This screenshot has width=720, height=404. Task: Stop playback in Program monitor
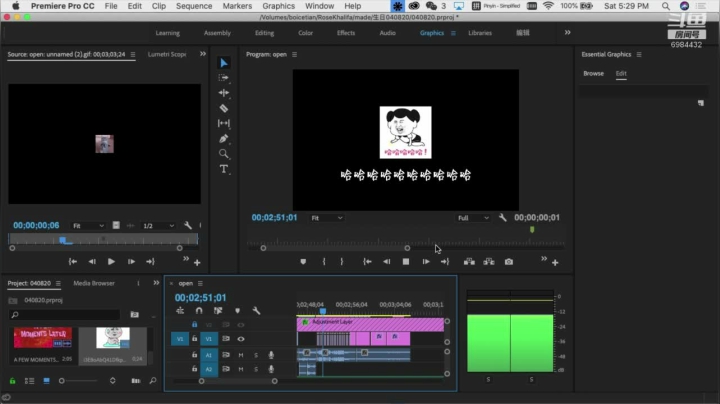point(406,262)
